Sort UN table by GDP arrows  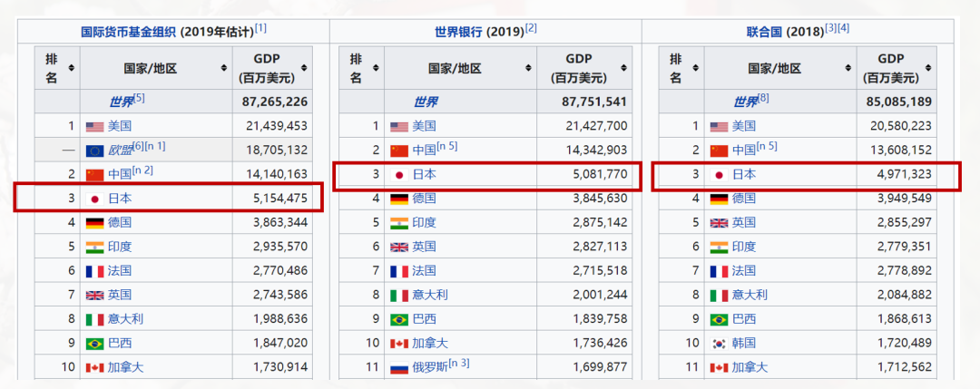click(929, 68)
